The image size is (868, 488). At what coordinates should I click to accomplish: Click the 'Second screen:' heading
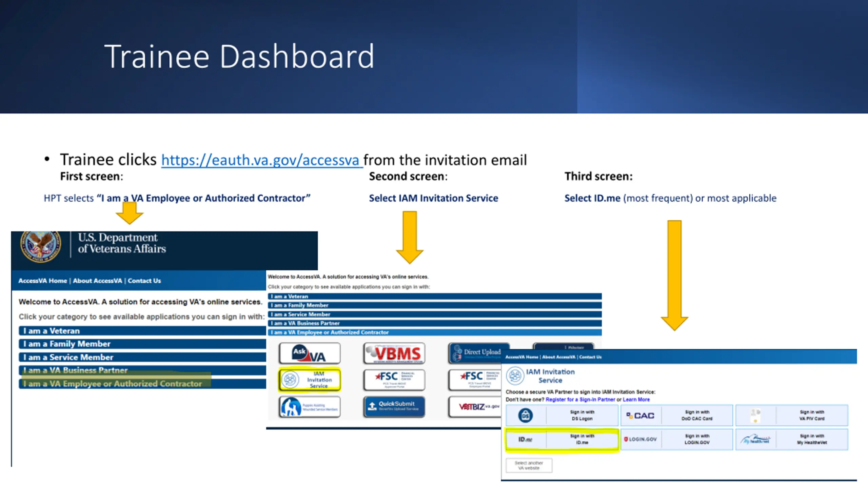tap(408, 176)
